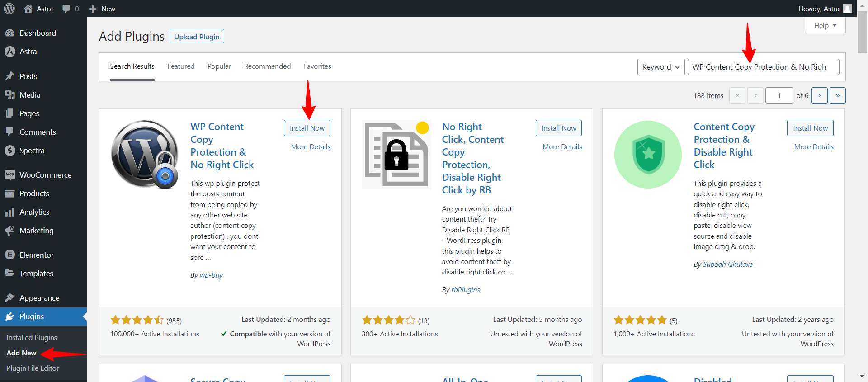Click the No Right Click locked-document plugin image
868x382 pixels.
(396, 154)
